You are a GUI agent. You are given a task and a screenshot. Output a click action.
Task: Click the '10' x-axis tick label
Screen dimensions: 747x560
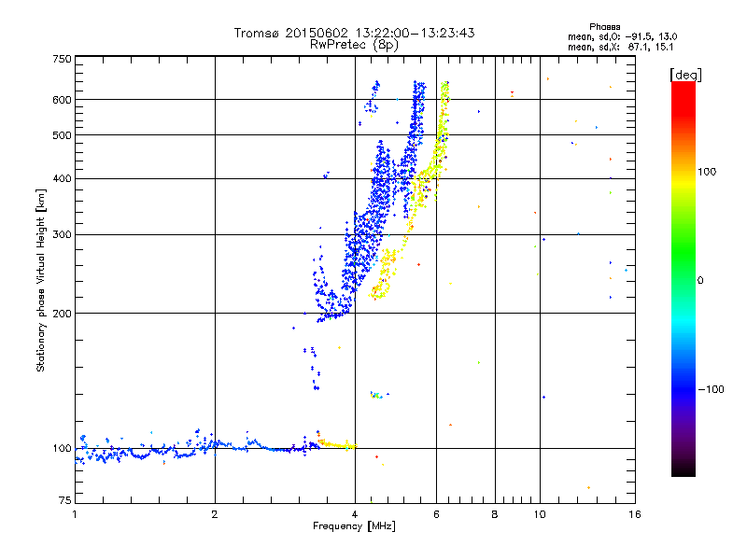click(540, 514)
